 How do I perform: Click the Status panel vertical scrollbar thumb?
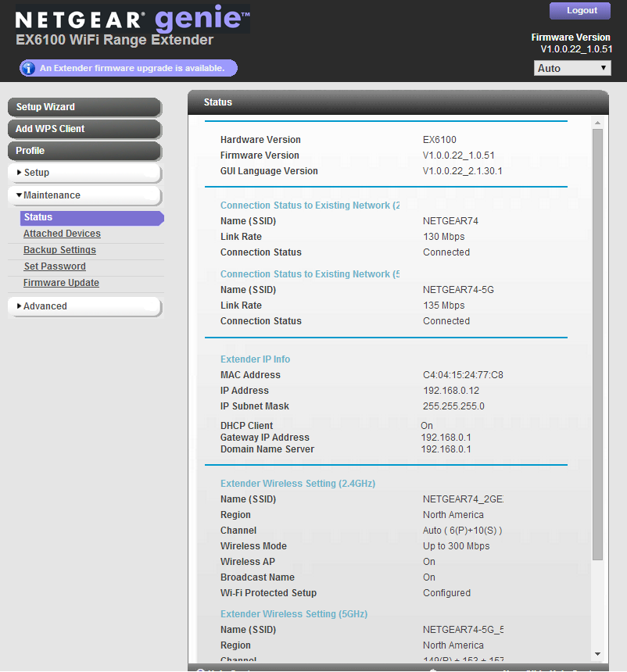[597, 344]
